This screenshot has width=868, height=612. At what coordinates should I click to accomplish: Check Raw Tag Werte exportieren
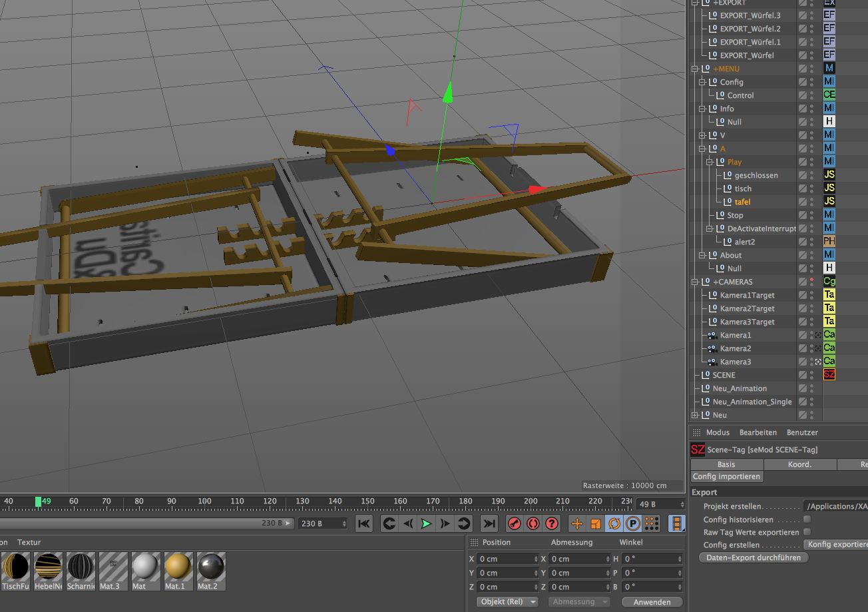[807, 531]
